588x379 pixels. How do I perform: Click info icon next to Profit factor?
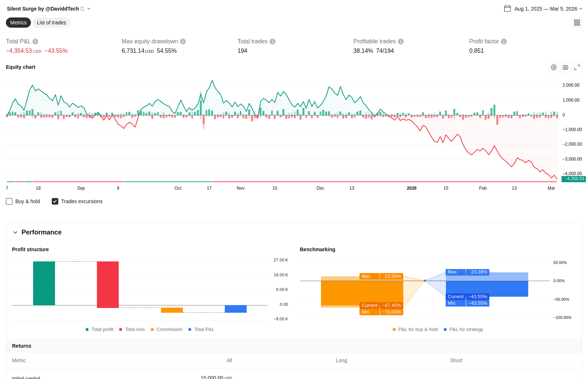(x=504, y=42)
